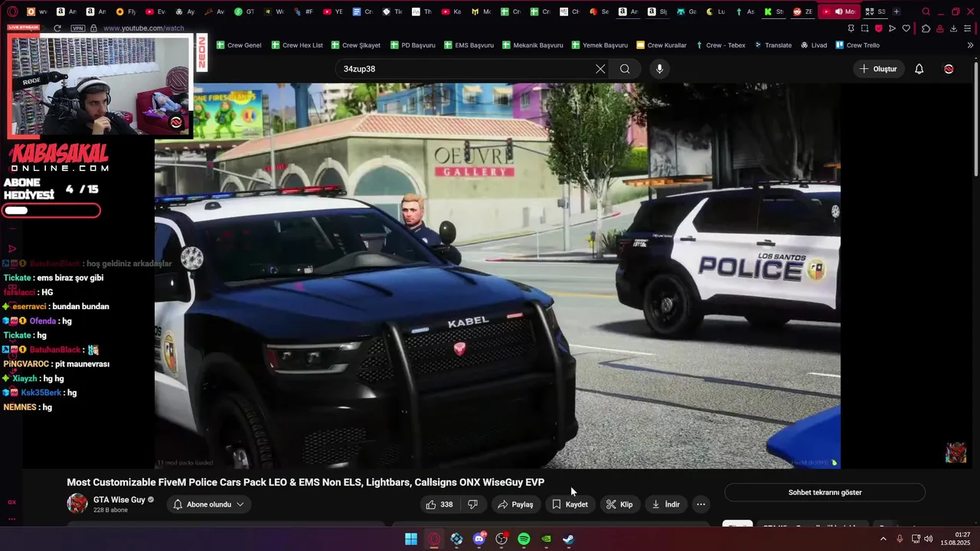Image resolution: width=980 pixels, height=551 pixels.
Task: Open the Crew Trello bookmark
Action: click(857, 45)
